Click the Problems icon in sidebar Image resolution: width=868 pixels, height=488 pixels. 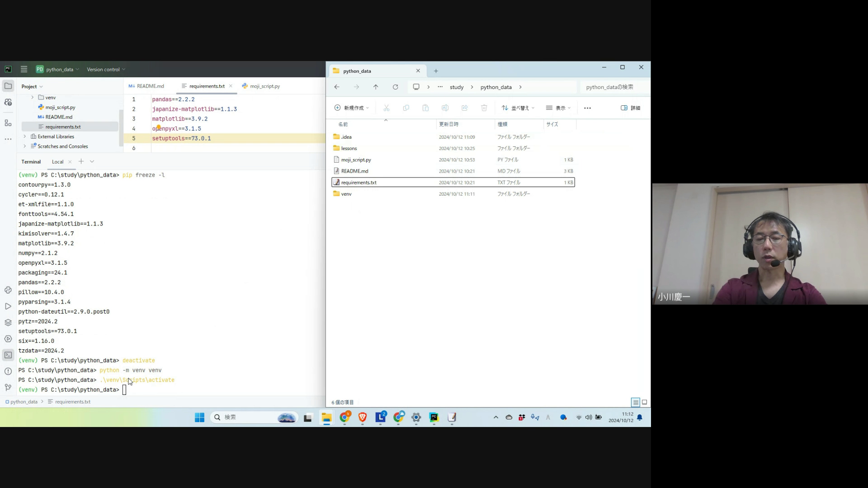[x=8, y=371]
